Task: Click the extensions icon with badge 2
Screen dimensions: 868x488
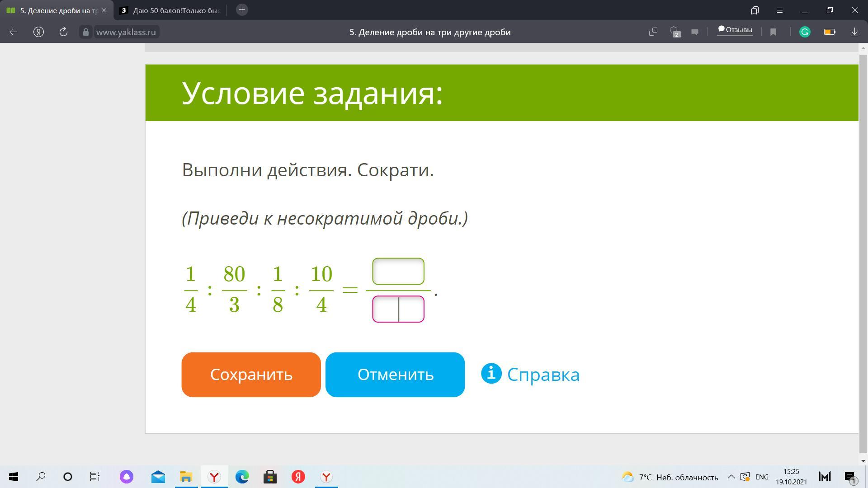Action: point(675,32)
